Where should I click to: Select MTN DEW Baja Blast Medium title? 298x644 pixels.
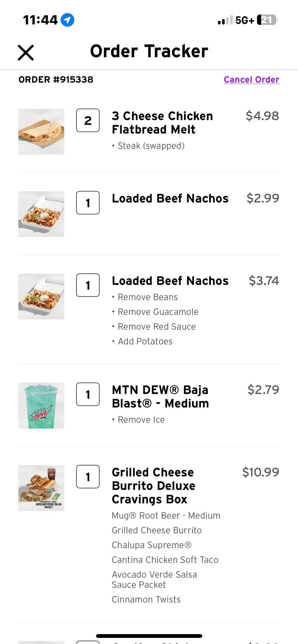coord(160,397)
